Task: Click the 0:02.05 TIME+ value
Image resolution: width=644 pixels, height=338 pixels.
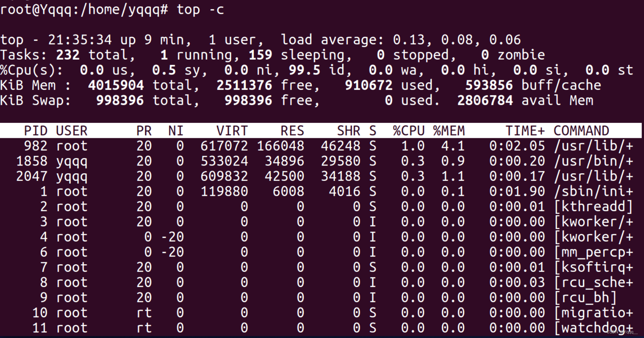Action: [x=517, y=146]
